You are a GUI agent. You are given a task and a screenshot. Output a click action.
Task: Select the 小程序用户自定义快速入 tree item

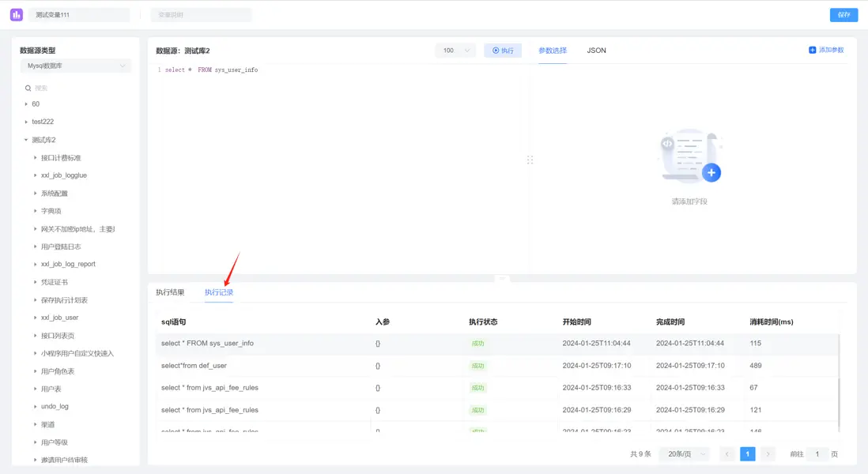click(x=77, y=353)
